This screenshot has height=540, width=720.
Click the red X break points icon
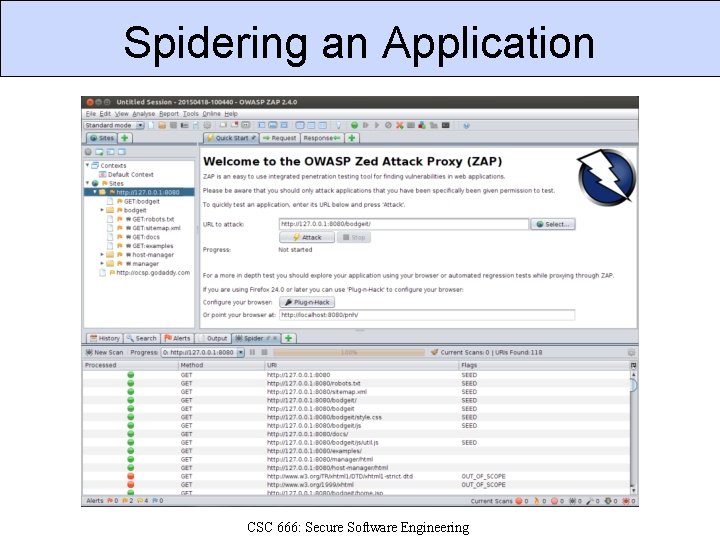coord(399,125)
